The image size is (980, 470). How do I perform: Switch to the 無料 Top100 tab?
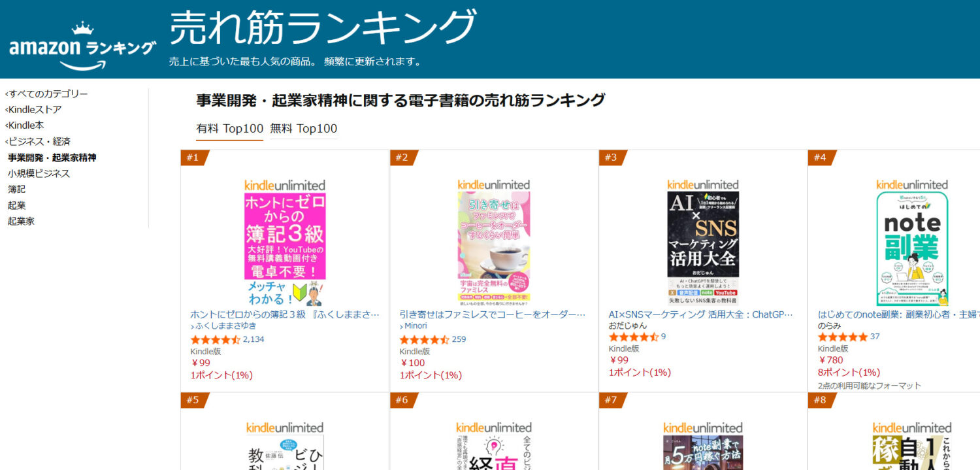click(304, 129)
